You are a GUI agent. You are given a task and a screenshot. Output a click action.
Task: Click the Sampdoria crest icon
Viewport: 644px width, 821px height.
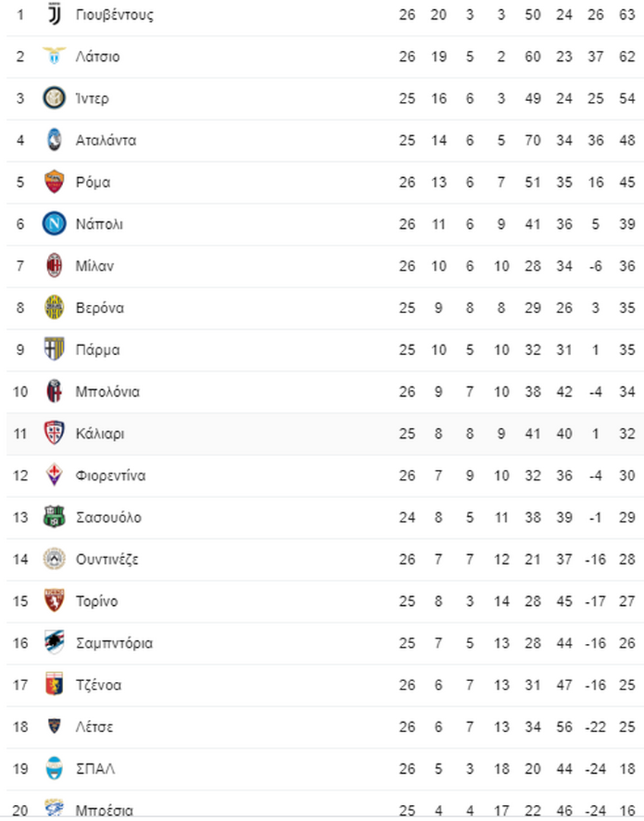coord(54,642)
